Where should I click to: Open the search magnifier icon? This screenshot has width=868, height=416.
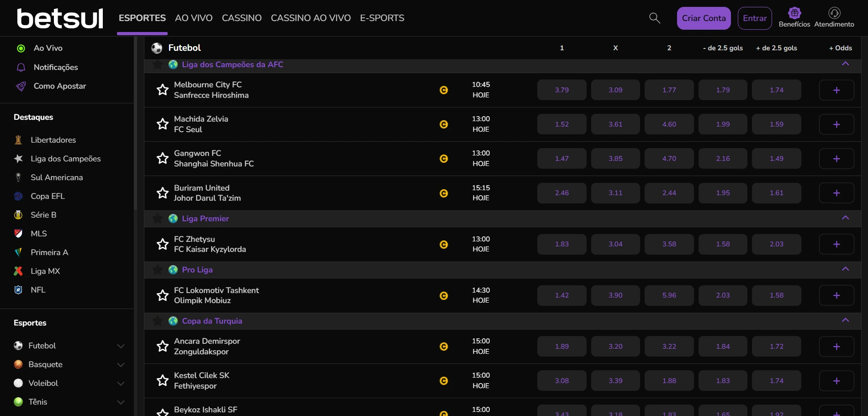655,18
